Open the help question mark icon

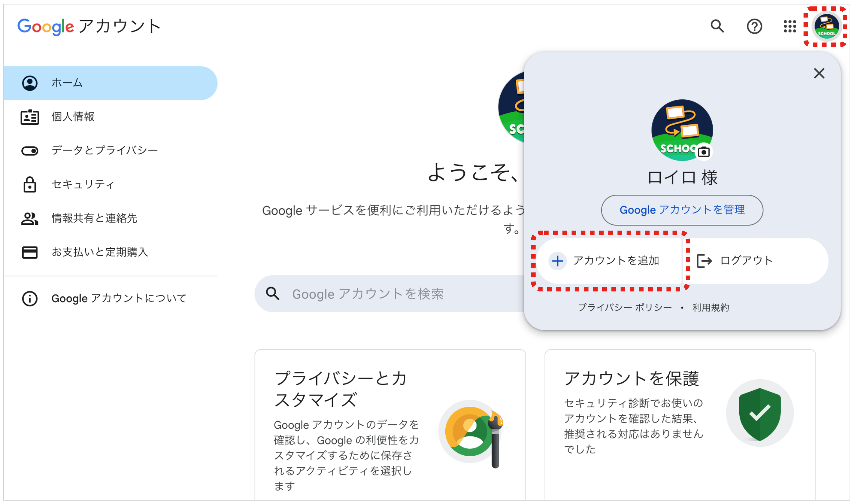click(x=754, y=26)
